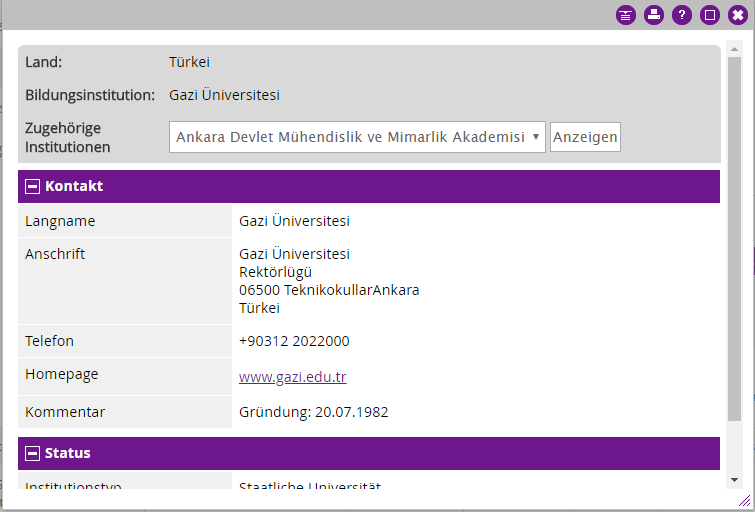Click the Rektörlügü address line
This screenshot has height=512, width=755.
pos(275,272)
